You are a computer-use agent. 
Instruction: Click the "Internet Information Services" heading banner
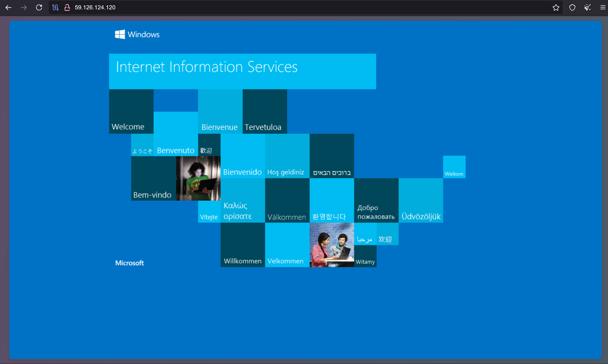point(243,71)
